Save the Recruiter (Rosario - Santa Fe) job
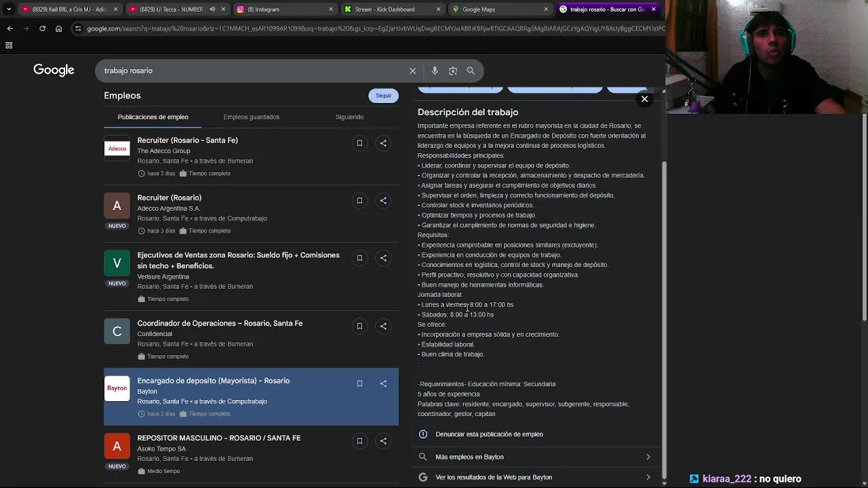The height and width of the screenshot is (488, 868). point(359,143)
